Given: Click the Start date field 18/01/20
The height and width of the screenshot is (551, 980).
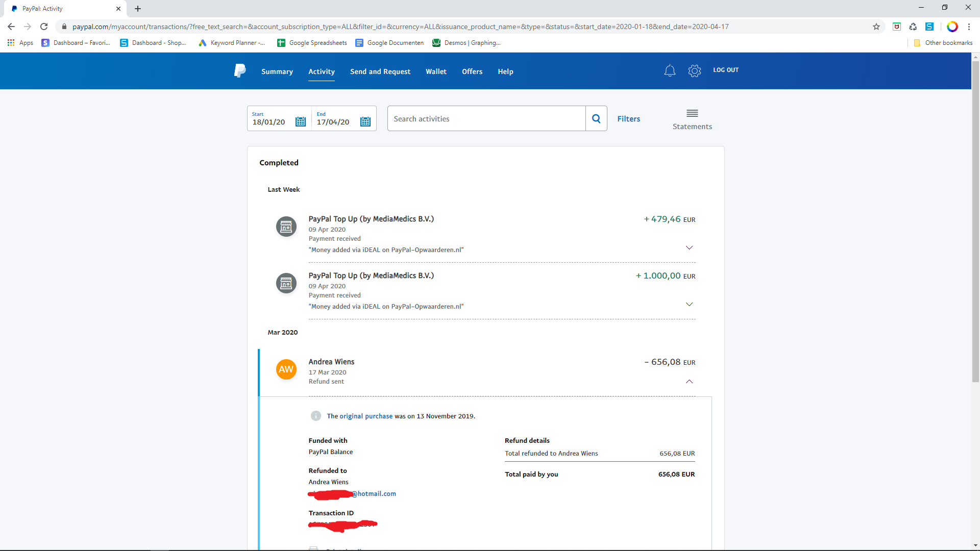Looking at the screenshot, I should tap(269, 122).
